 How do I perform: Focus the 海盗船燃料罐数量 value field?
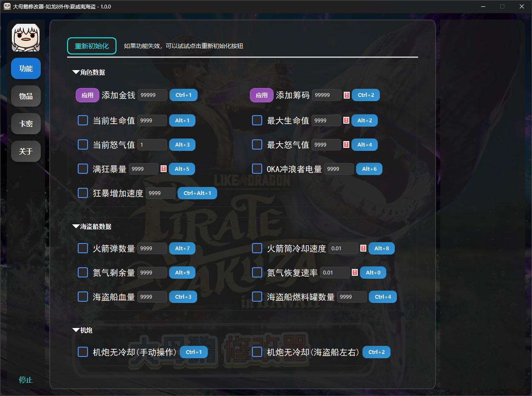[352, 297]
